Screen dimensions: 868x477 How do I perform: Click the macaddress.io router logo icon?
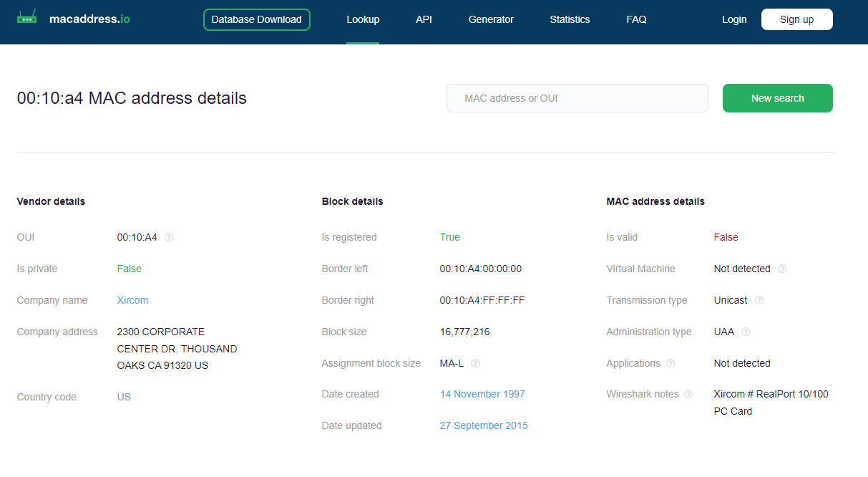coord(27,17)
